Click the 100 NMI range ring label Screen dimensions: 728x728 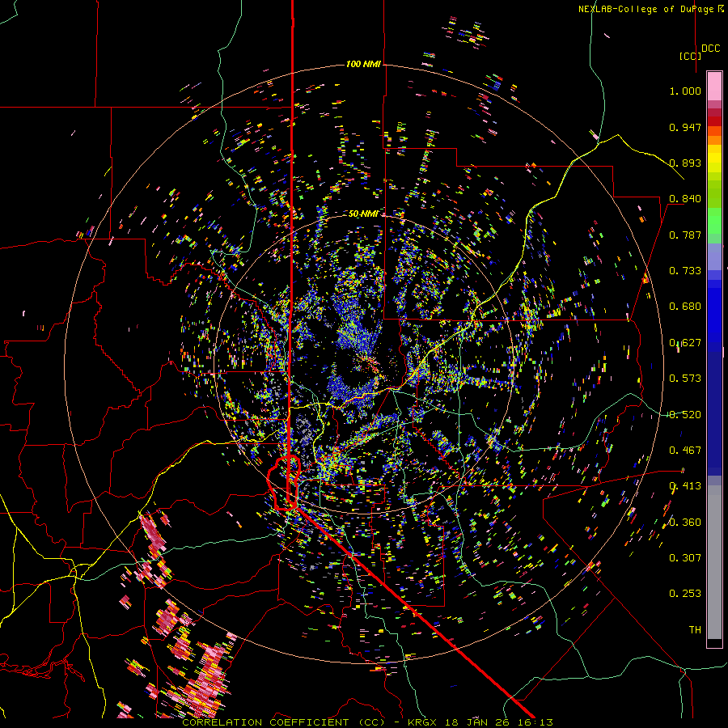(363, 64)
